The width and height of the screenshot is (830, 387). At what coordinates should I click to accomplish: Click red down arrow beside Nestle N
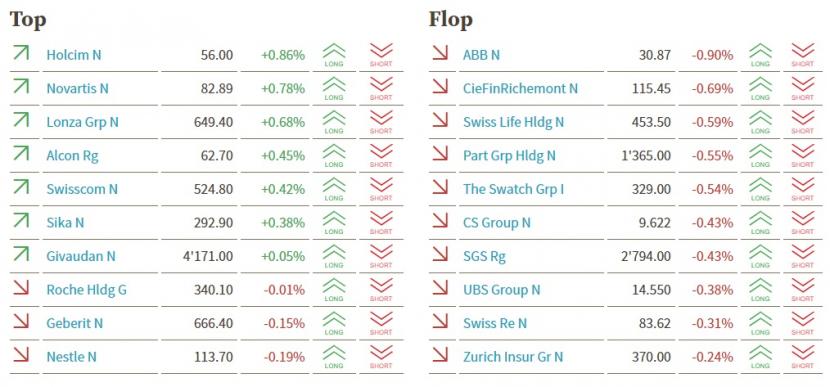click(21, 355)
